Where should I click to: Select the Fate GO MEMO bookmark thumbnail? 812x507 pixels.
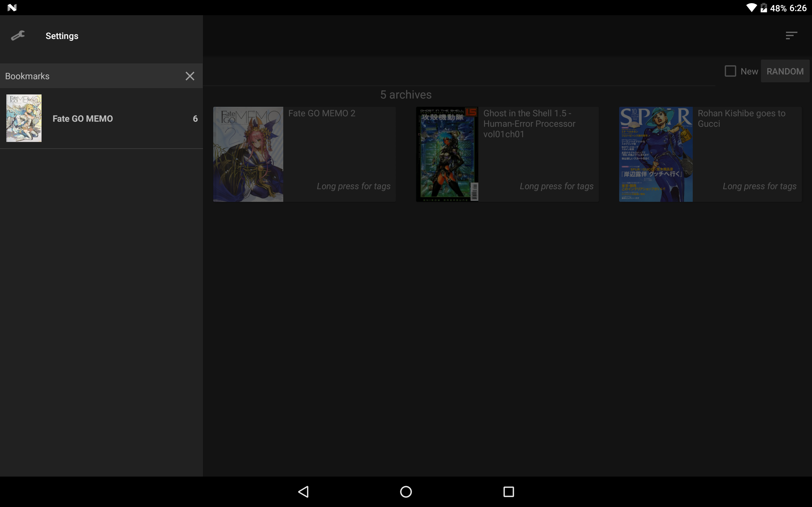24,118
